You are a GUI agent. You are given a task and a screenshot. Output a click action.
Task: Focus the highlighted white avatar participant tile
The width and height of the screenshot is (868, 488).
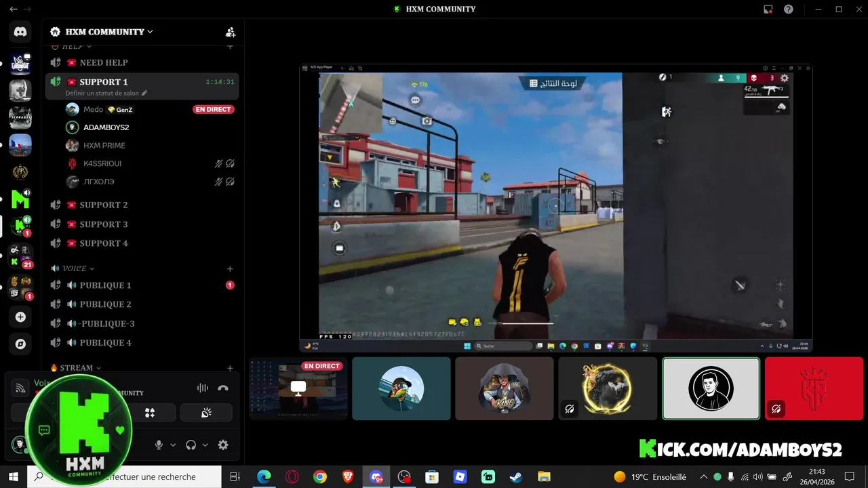tap(711, 389)
